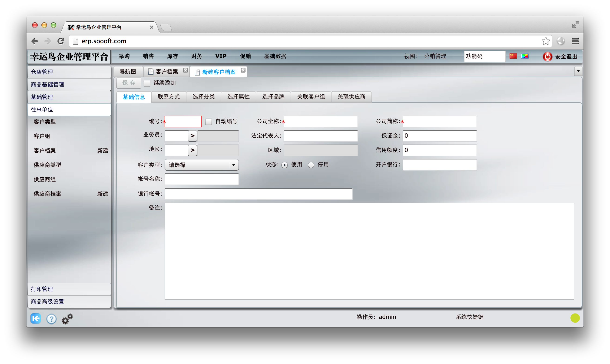Open 供应商类型 in the sidebar
This screenshot has height=364, width=610.
click(47, 165)
